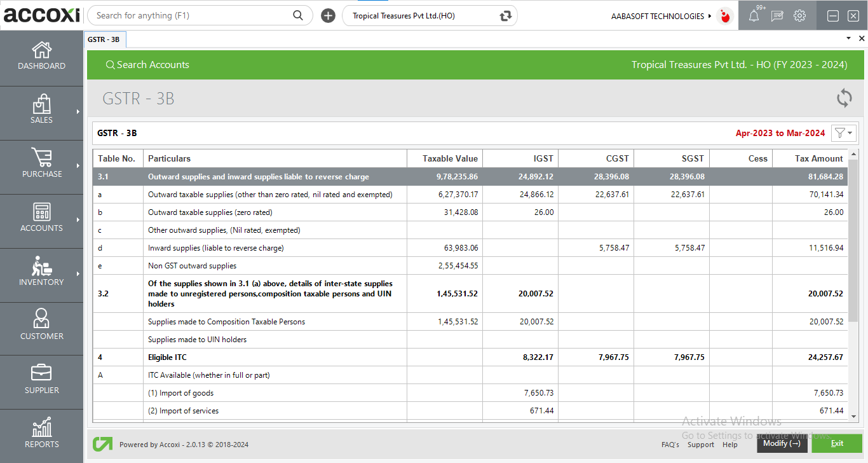This screenshot has width=868, height=463.
Task: Open the Supplier module
Action: point(41,380)
